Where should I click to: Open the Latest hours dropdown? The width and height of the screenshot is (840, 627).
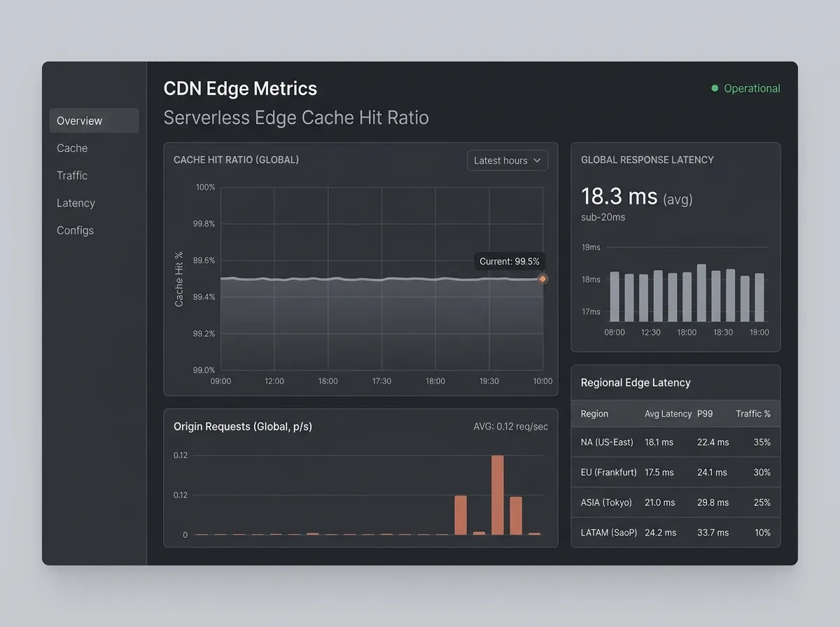click(x=507, y=160)
